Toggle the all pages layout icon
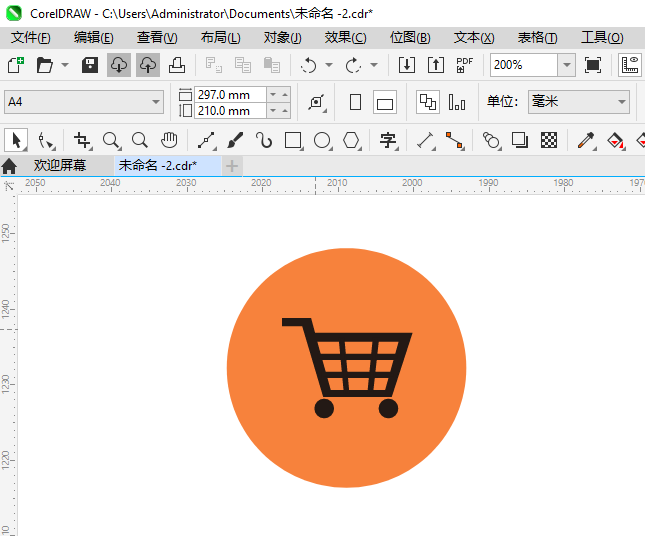Screen dimensions: 645x536 428,102
